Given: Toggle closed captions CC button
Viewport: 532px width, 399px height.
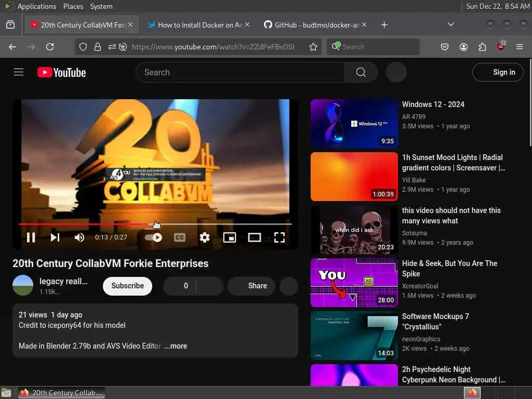Looking at the screenshot, I should [179, 237].
